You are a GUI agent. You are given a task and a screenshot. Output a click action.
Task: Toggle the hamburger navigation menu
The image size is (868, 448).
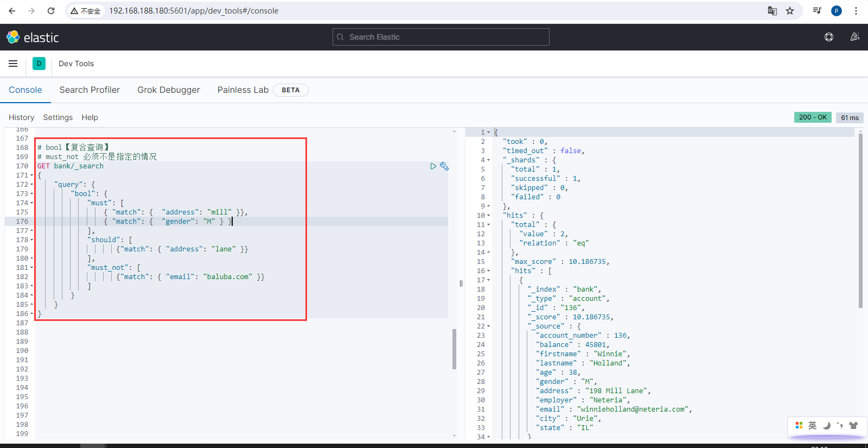click(x=13, y=64)
